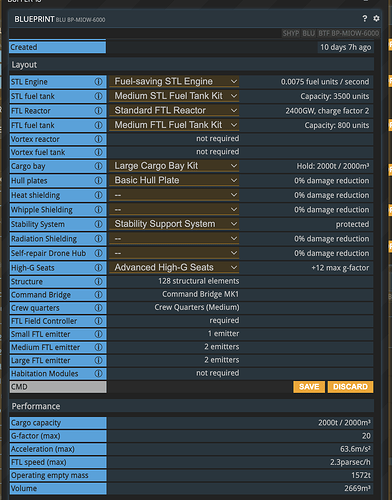Select the 128 structural elements value
The height and width of the screenshot is (500, 392).
coord(199,281)
